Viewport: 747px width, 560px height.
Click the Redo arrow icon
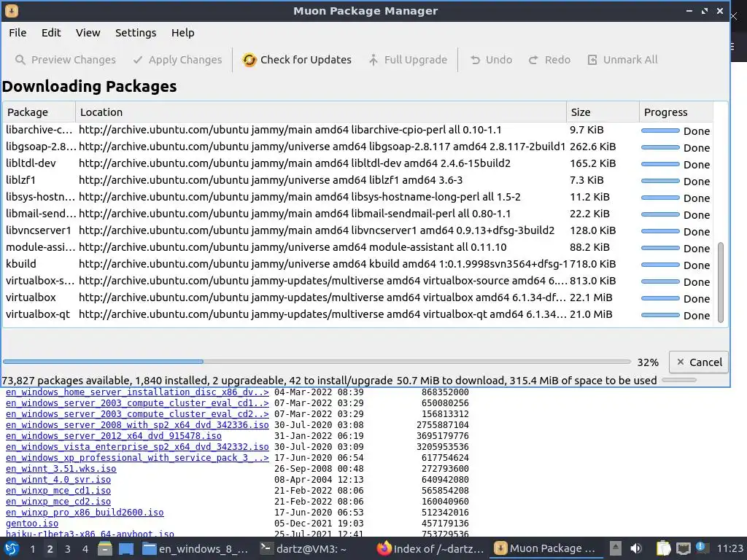tap(533, 60)
